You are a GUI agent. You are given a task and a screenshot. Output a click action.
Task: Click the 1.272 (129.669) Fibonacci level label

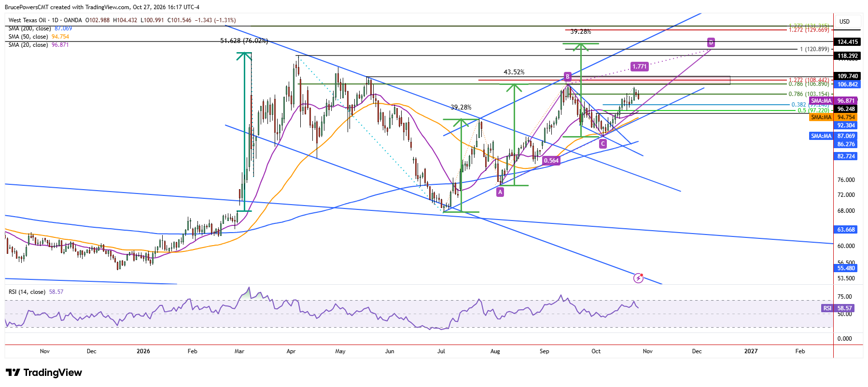tap(809, 30)
